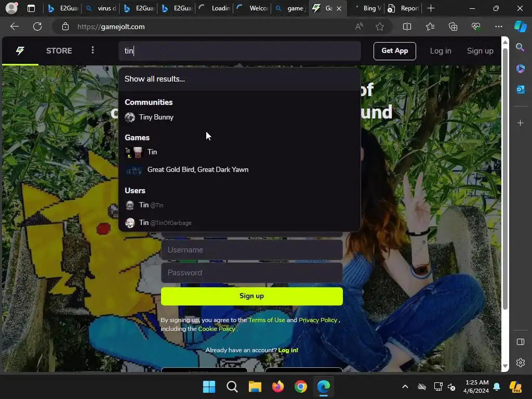Open the Terms of Use link
The image size is (532, 399).
pyautogui.click(x=267, y=320)
